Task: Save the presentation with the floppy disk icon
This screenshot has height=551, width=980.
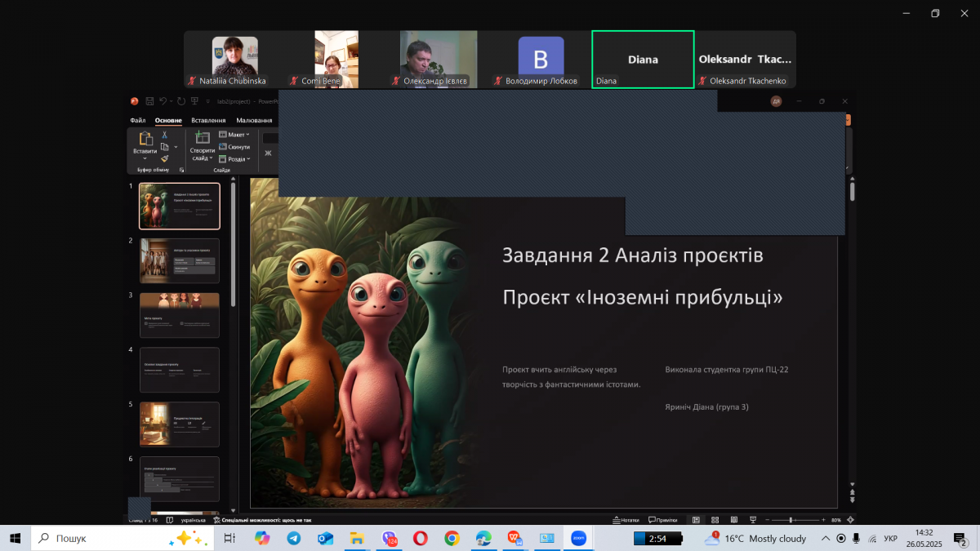Action: [x=149, y=101]
